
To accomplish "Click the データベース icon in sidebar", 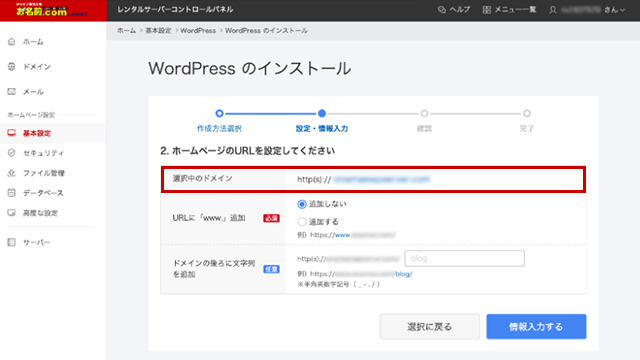I will click(x=11, y=193).
